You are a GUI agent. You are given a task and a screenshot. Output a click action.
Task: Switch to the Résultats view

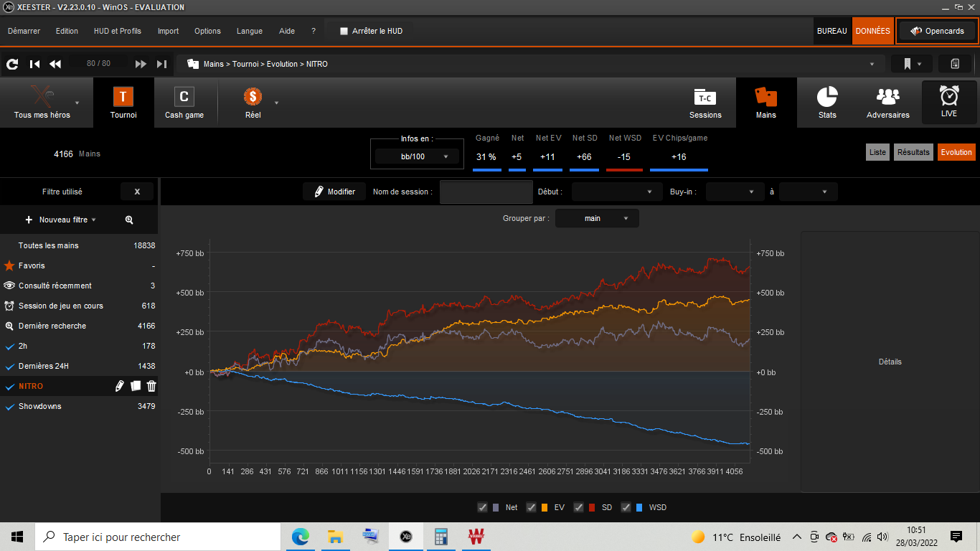pyautogui.click(x=913, y=152)
